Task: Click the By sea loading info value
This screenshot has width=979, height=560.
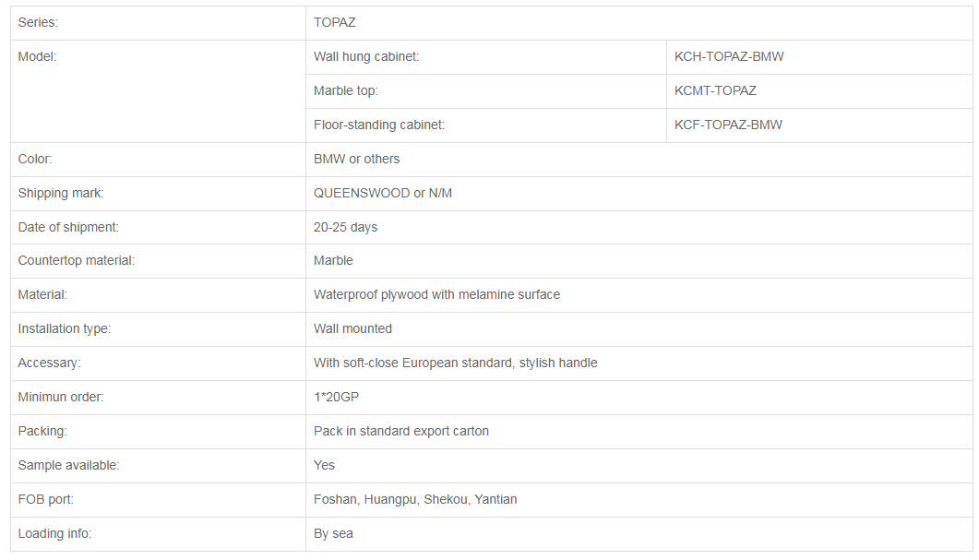Action: [333, 534]
